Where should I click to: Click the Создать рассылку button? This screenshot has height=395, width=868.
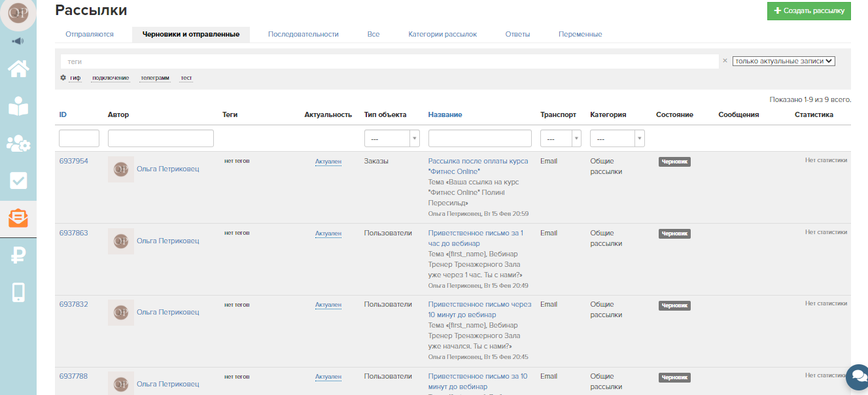808,11
